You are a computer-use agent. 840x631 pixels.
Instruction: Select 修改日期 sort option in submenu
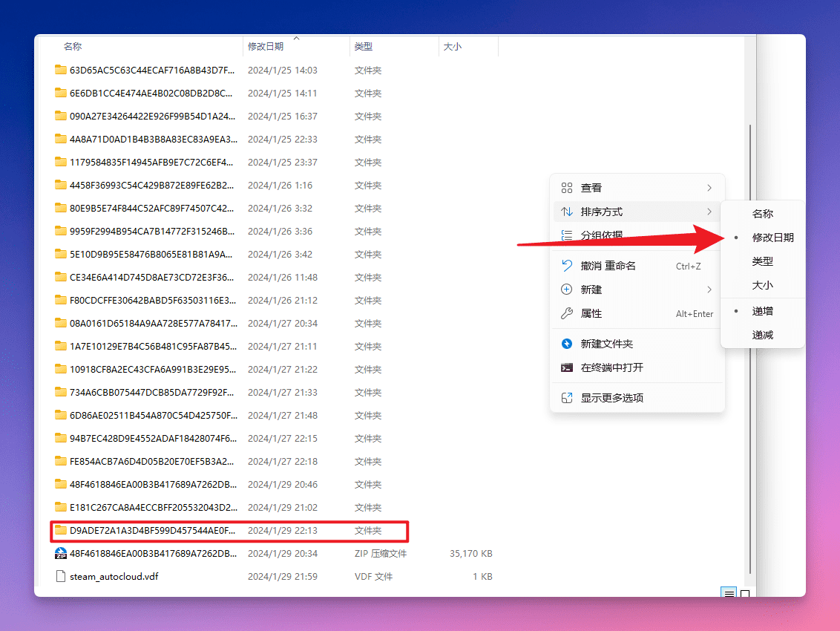click(x=762, y=238)
